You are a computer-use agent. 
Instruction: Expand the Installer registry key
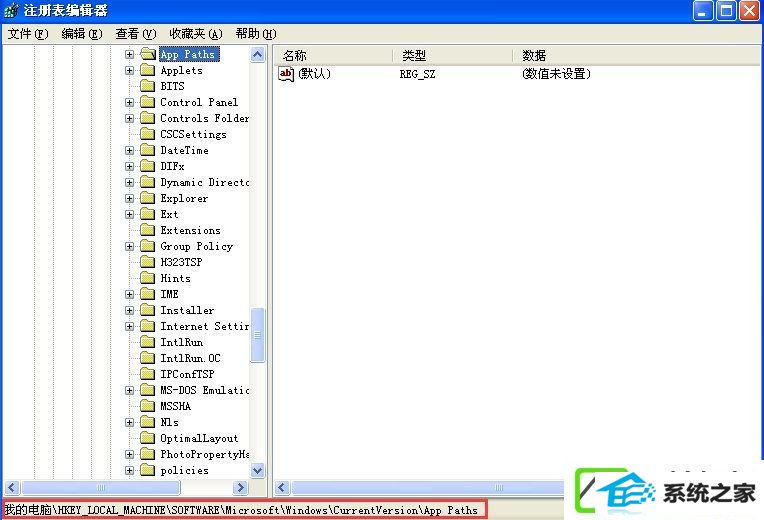129,311
